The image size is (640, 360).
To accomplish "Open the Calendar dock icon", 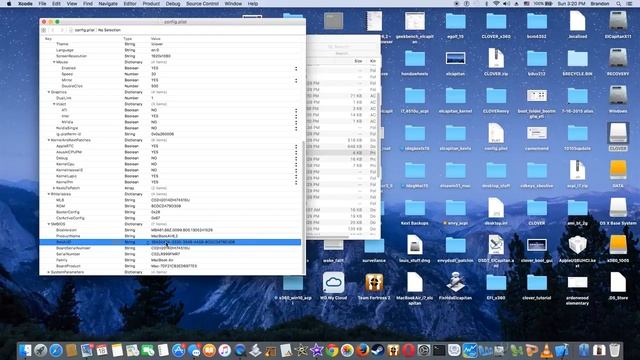I will (x=102, y=350).
